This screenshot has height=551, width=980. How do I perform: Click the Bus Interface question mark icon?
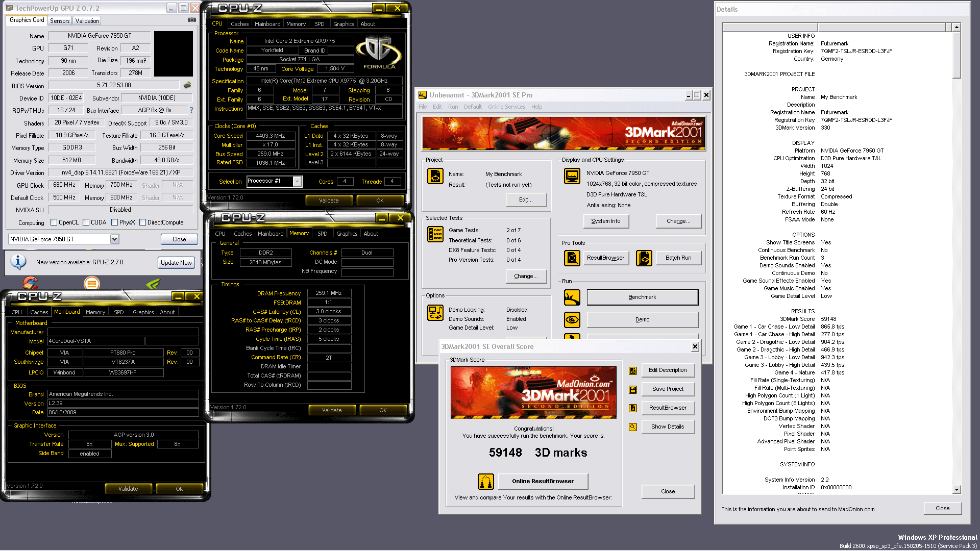[191, 110]
